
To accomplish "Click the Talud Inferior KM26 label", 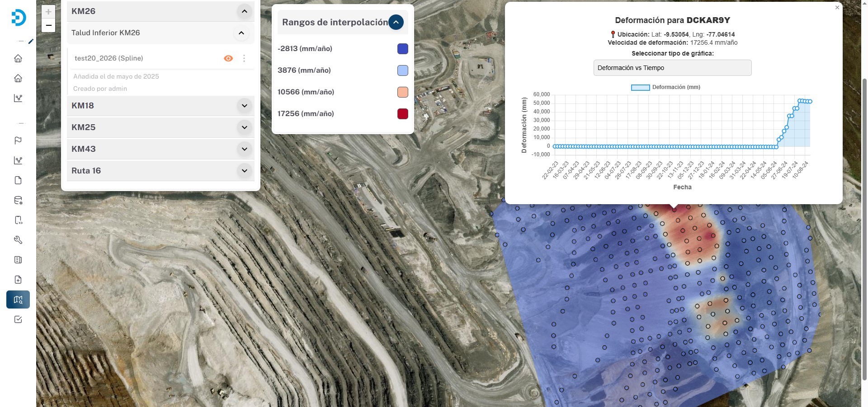I will pyautogui.click(x=106, y=33).
